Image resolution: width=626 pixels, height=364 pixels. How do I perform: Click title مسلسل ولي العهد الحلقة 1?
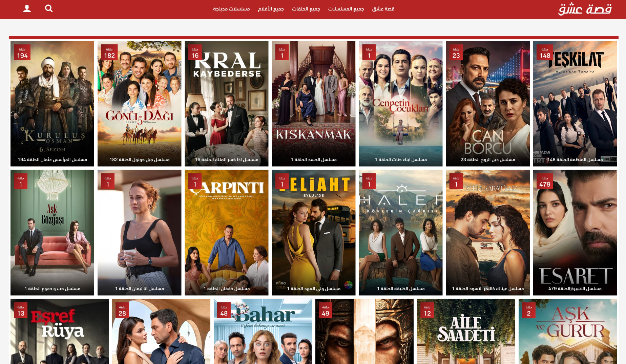[314, 288]
